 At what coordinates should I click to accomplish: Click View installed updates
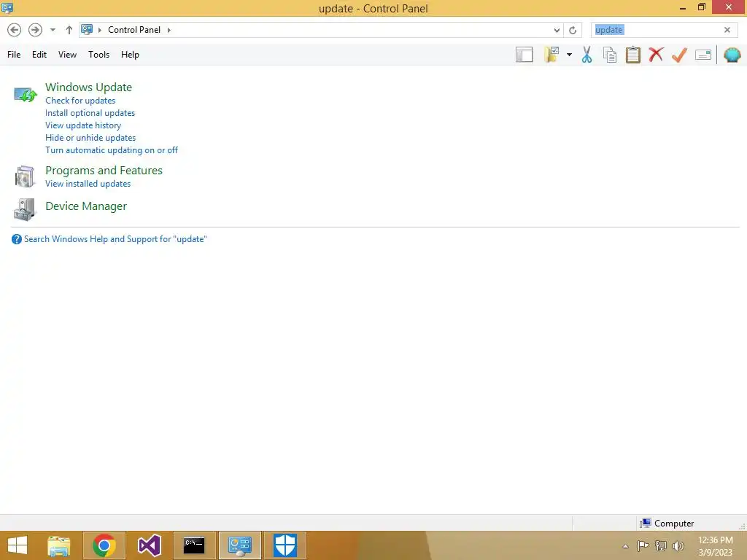88,184
